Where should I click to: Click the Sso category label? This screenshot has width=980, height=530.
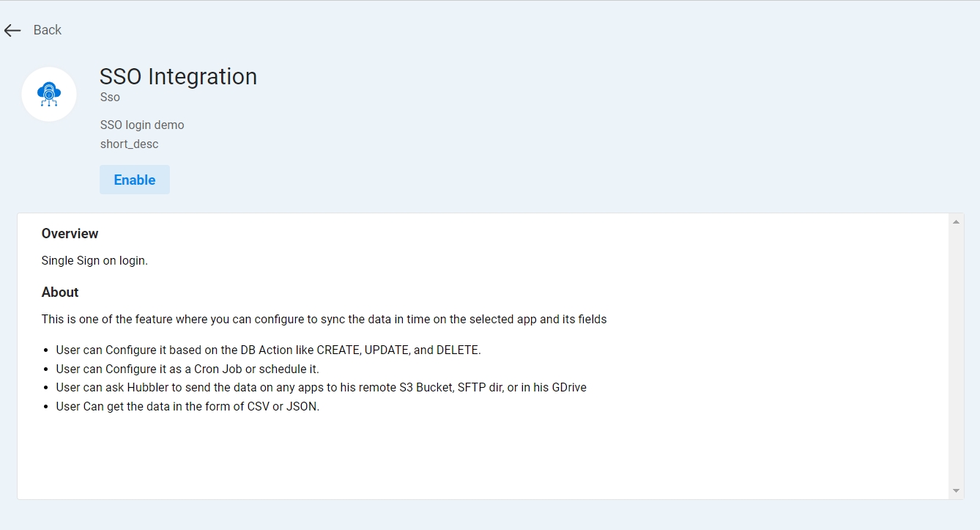coord(110,97)
